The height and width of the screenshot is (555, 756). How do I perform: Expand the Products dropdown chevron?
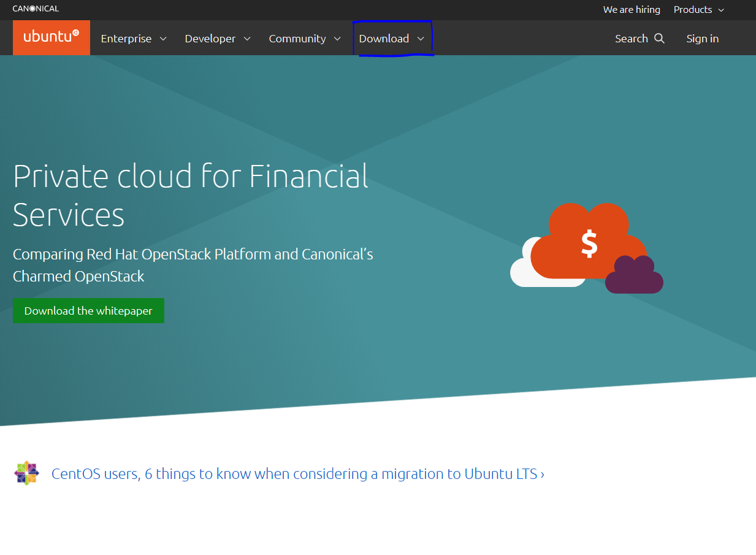pos(721,10)
